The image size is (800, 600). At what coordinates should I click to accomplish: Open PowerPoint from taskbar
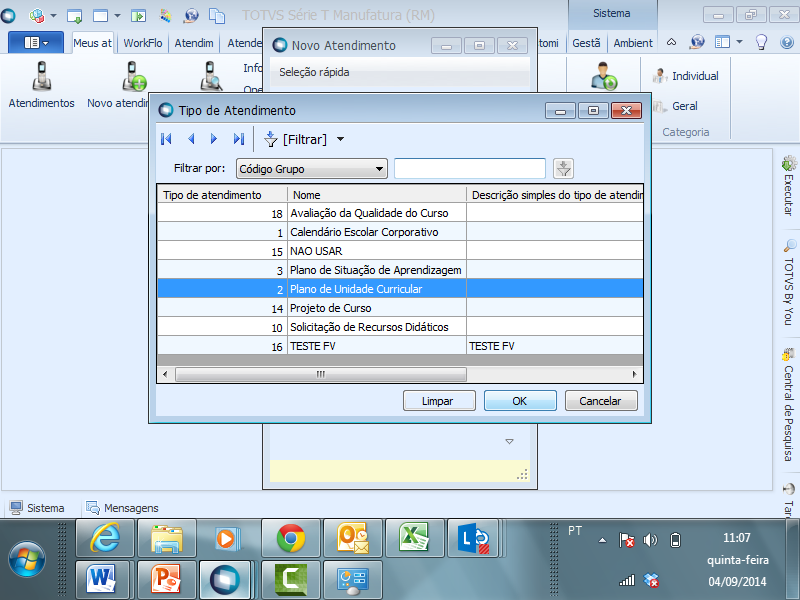(x=166, y=580)
